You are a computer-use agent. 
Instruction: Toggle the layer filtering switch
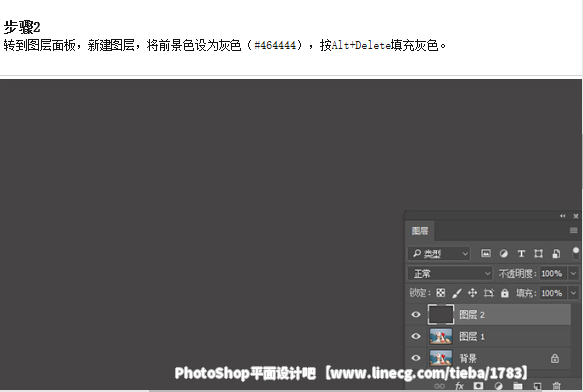(576, 253)
